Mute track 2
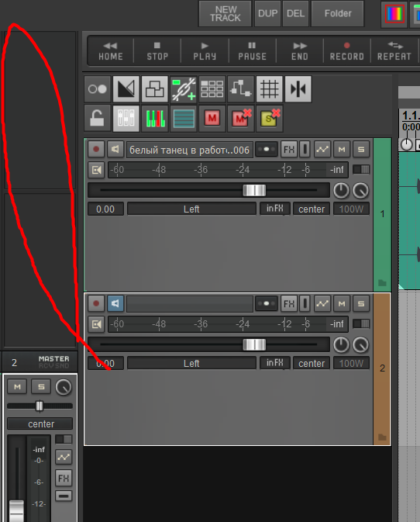Image resolution: width=420 pixels, height=522 pixels. point(342,303)
